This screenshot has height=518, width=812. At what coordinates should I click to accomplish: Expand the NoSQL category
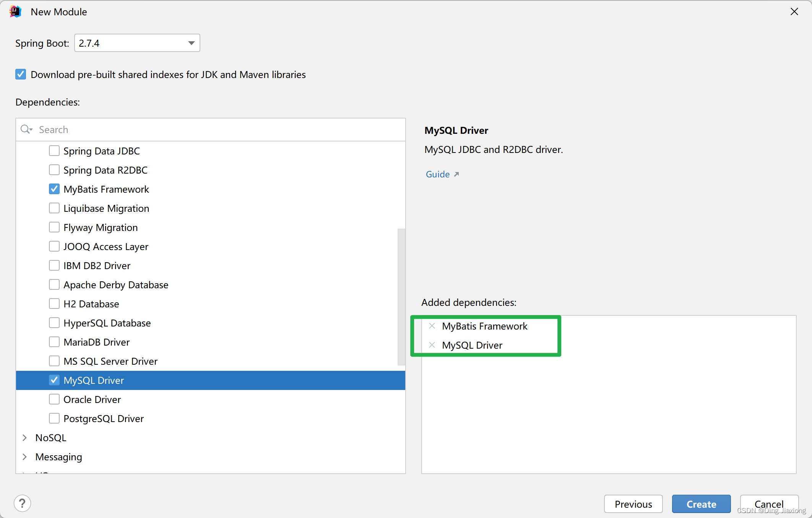[25, 438]
